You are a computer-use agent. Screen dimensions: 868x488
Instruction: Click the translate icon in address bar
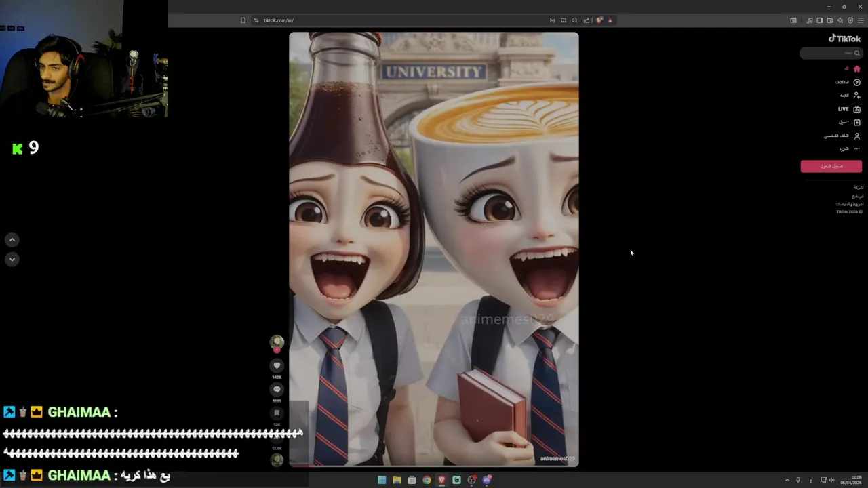[553, 20]
